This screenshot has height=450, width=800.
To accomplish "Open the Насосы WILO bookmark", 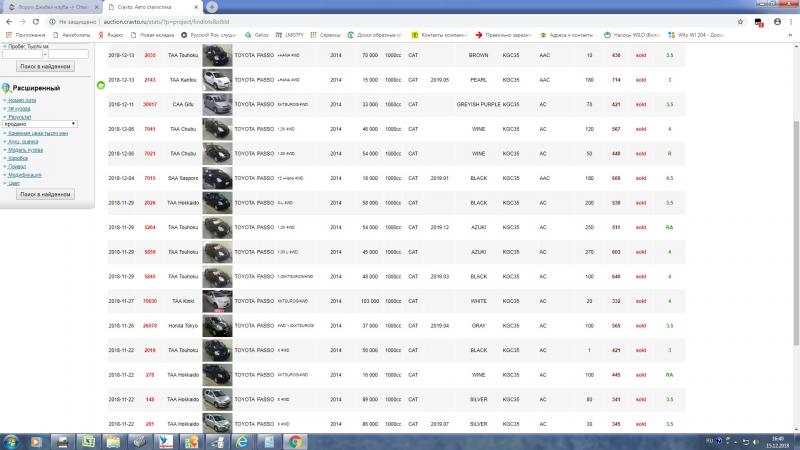I will 632,35.
